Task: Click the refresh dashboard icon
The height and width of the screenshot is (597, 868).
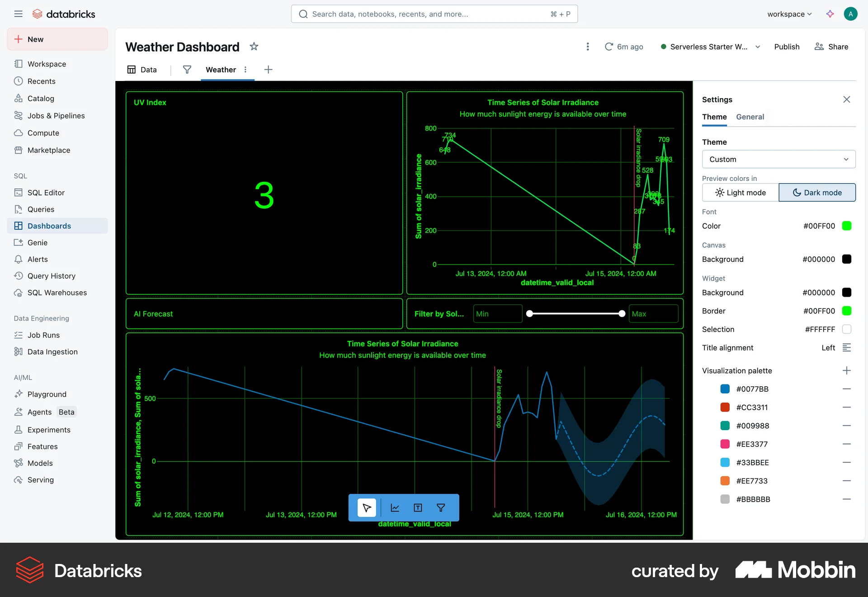Action: click(x=609, y=47)
